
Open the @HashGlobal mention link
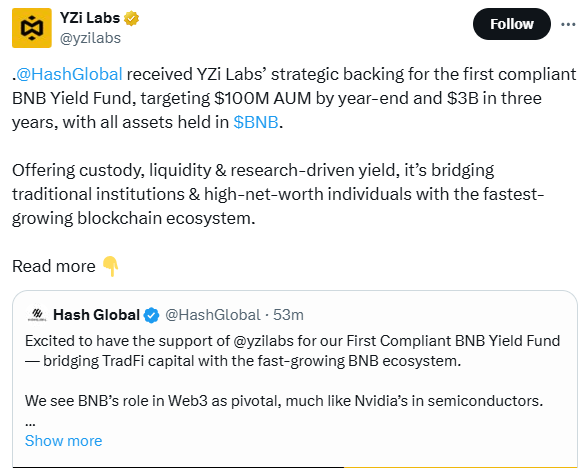click(x=69, y=74)
